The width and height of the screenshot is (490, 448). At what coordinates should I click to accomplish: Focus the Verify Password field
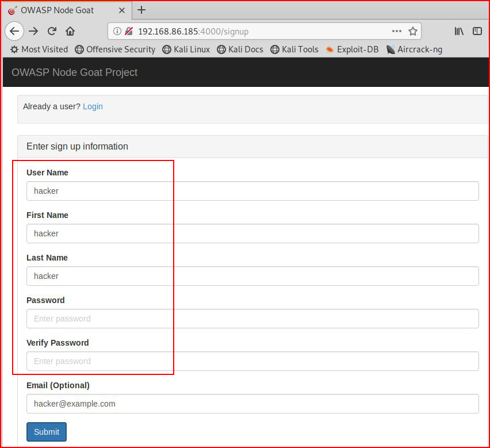pyautogui.click(x=252, y=361)
